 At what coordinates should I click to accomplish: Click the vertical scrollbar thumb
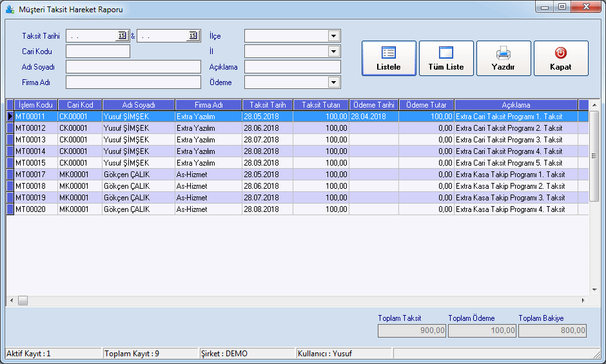click(x=594, y=156)
